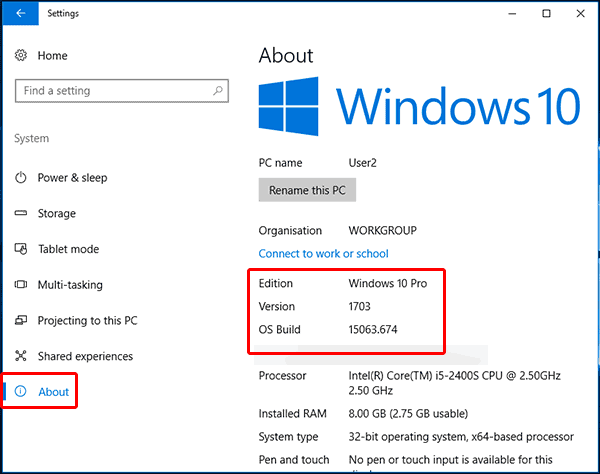Viewport: 600px width, 474px height.
Task: Click the PC name label
Action: 280,163
